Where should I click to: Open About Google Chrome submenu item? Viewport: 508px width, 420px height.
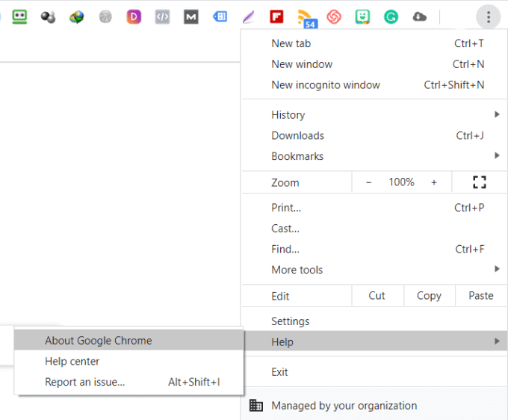[128, 341]
